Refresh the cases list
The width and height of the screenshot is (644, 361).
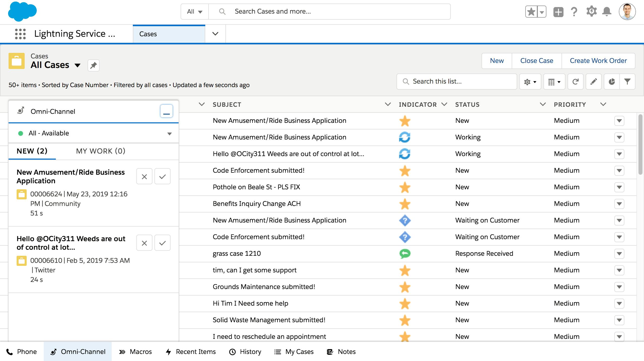click(576, 82)
